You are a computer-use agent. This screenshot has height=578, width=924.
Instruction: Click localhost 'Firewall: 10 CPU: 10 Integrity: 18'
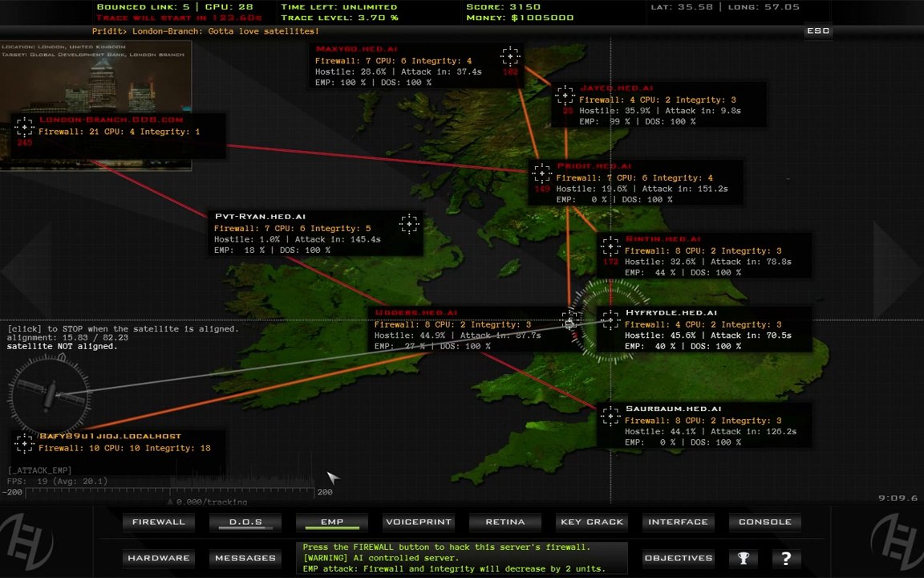click(x=124, y=448)
